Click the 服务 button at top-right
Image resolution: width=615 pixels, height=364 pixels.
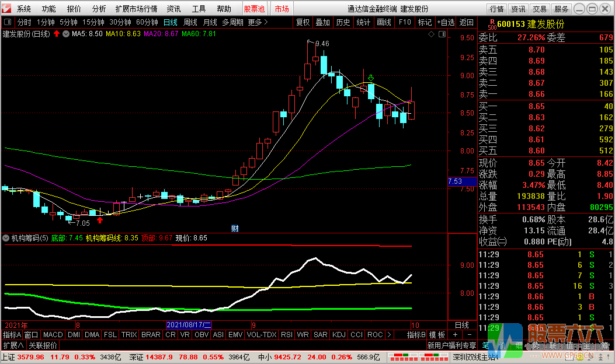point(561,9)
